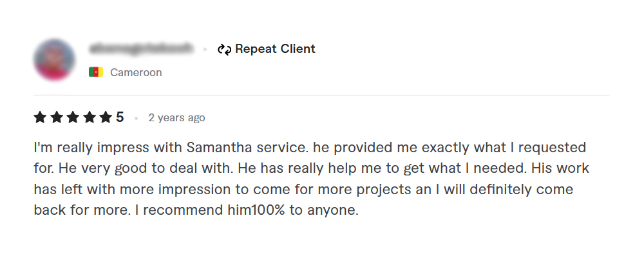Select the Cameroon country text
This screenshot has height=258, width=644.
point(136,72)
